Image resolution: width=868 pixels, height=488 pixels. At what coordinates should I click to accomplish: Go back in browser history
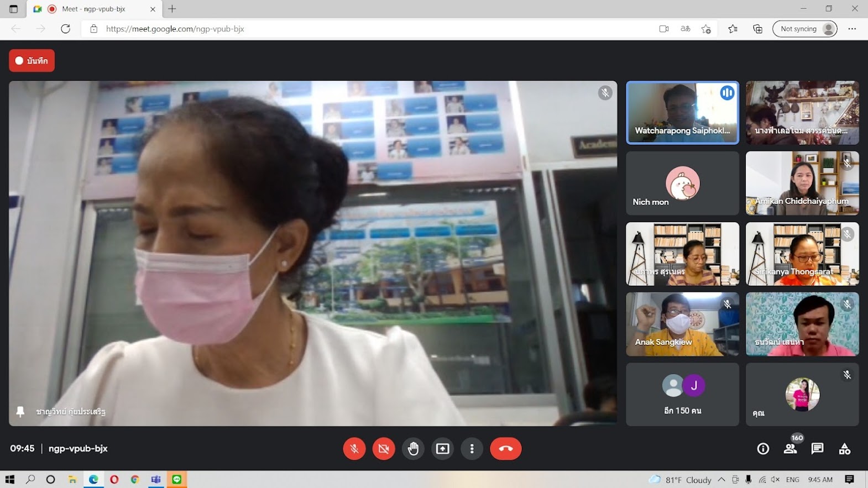click(15, 29)
